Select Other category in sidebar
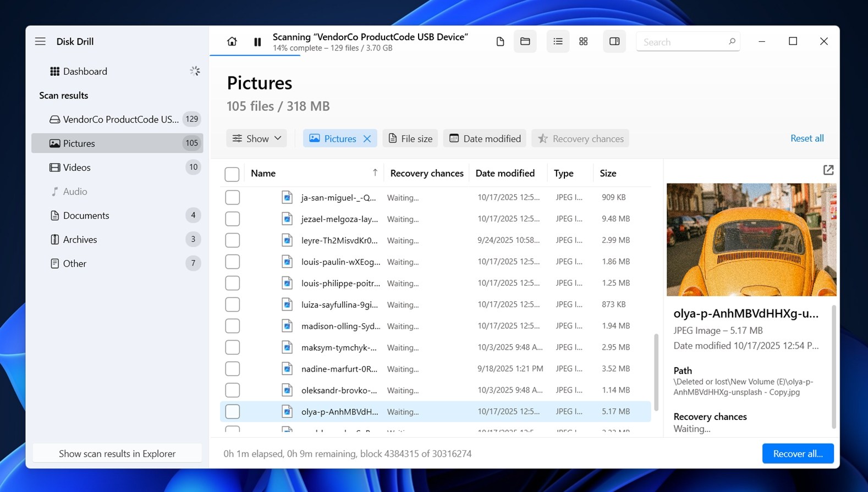 (x=118, y=263)
